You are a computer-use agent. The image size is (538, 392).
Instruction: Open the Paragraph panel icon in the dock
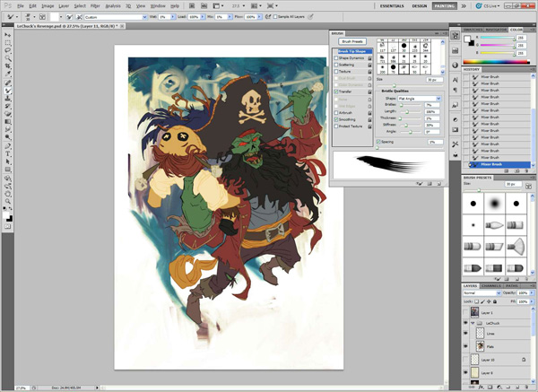point(456,90)
